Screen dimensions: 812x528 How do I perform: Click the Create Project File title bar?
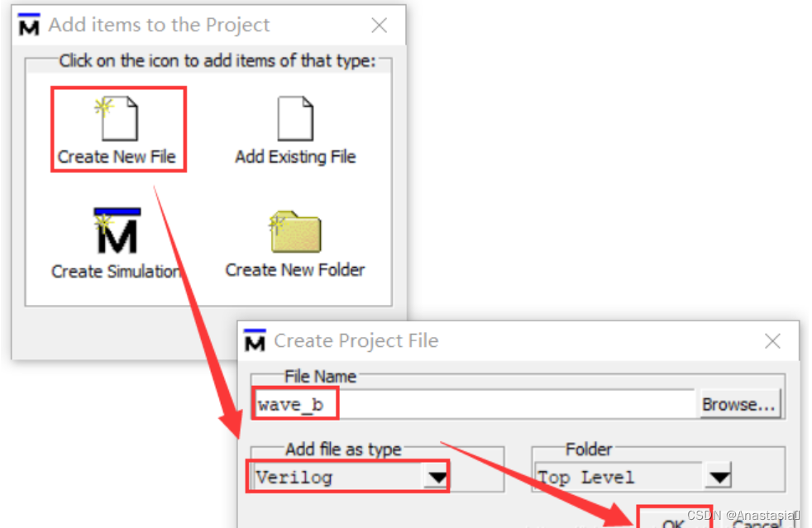pyautogui.click(x=496, y=340)
